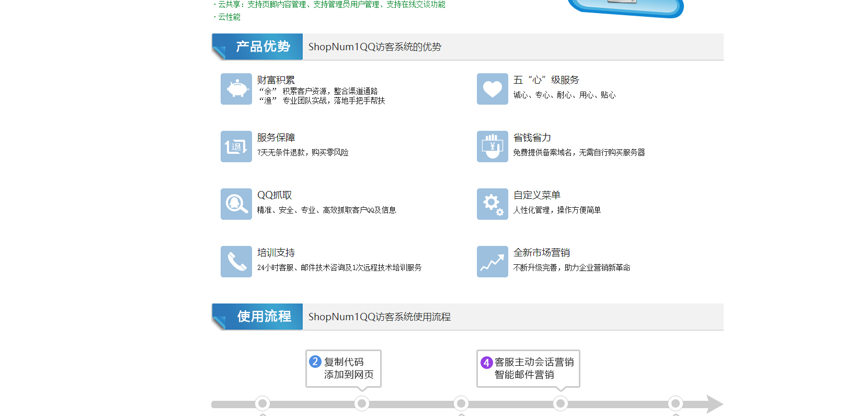Viewport: 868px width, 416px height.
Task: Click the text 24小时客服、邮件技术咨询及1次远程技术培训服务
Action: tap(339, 267)
